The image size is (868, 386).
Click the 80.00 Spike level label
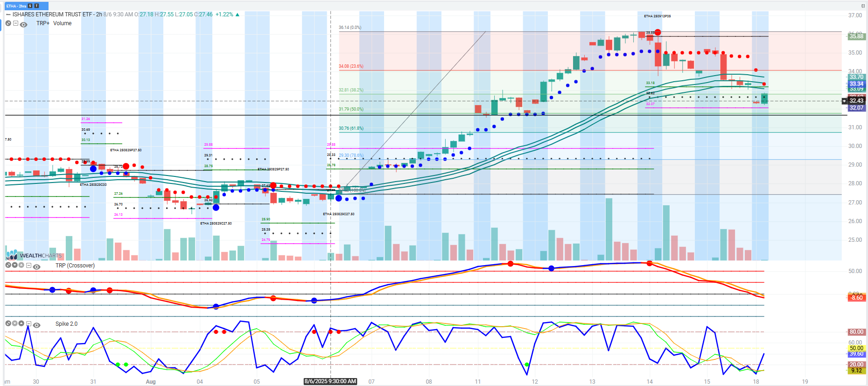(856, 332)
